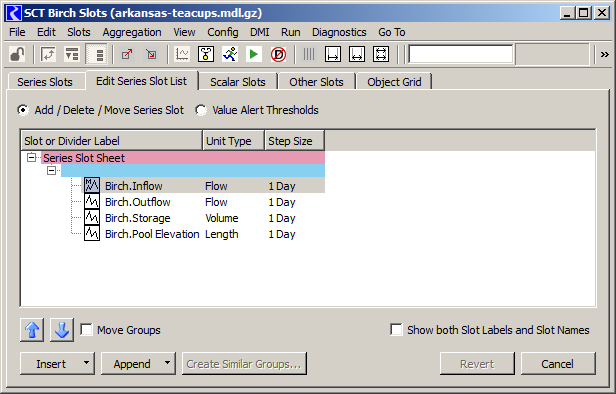The width and height of the screenshot is (616, 394).
Task: Click the Unit Type column header
Action: click(234, 141)
